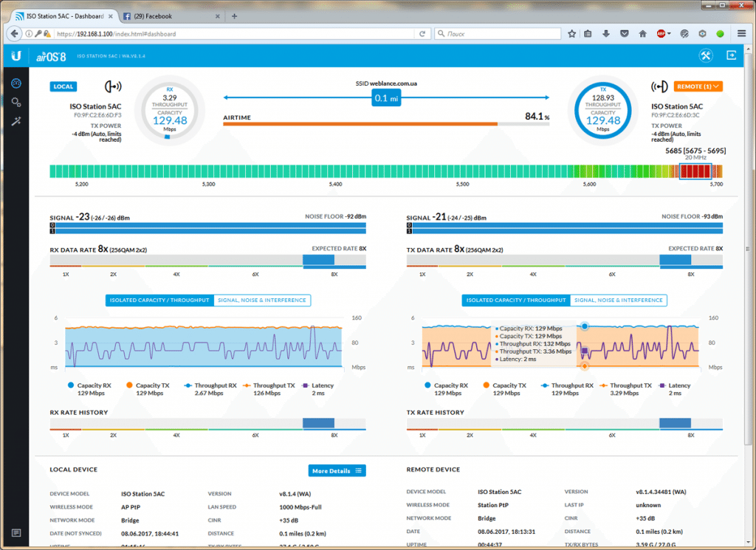Click the Logout icon in header

[x=731, y=56]
